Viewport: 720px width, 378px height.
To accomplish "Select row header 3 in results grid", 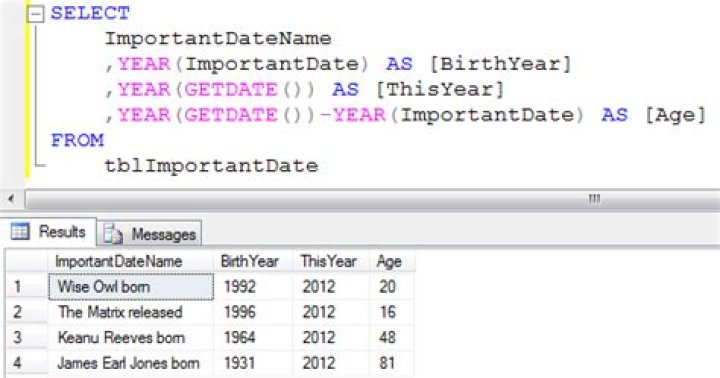I will coord(27,338).
